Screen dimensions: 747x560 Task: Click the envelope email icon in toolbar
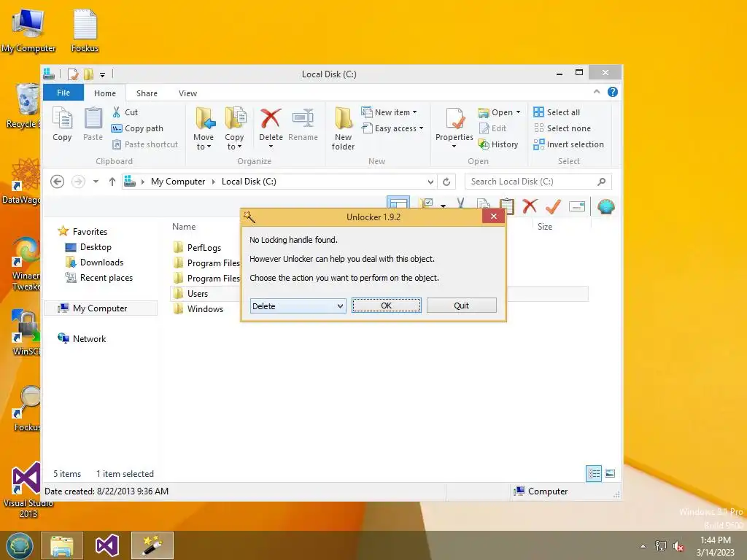[x=577, y=206]
